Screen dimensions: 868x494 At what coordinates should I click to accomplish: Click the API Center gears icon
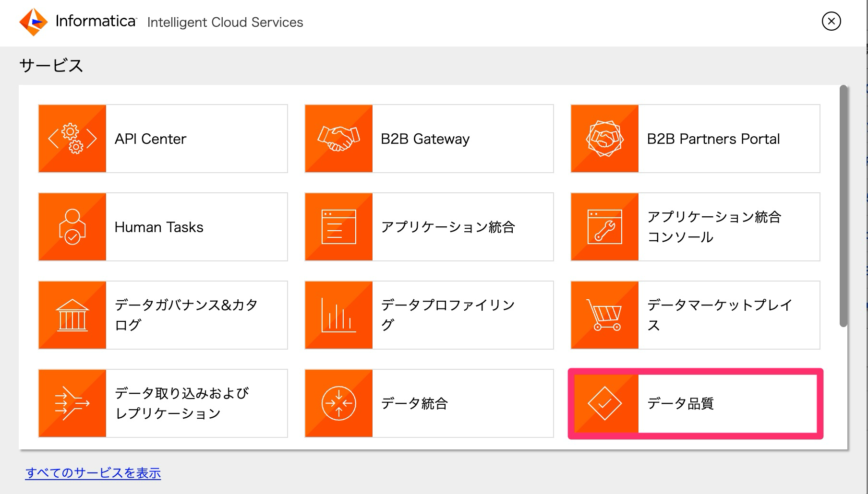72,139
